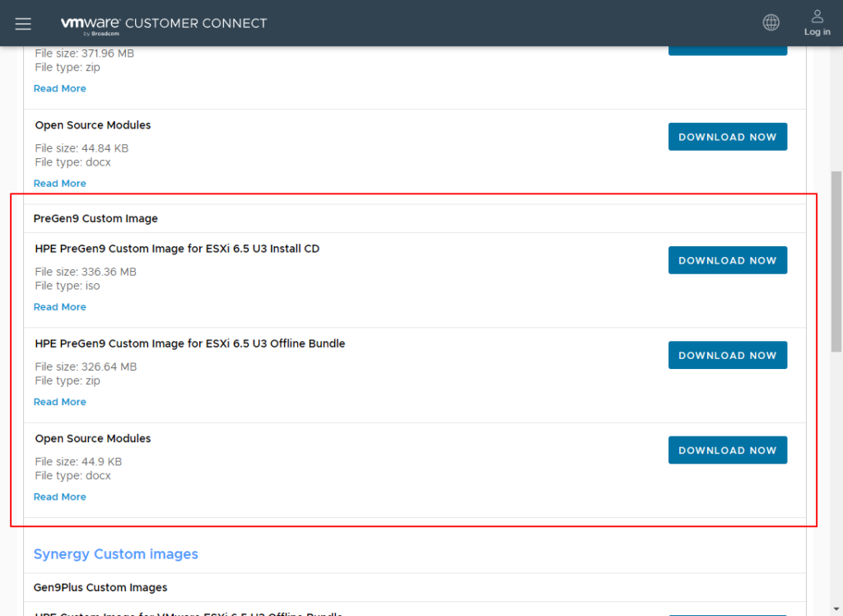
Task: Click title HPE PreGen9 Custom Image Install CD
Action: [178, 249]
